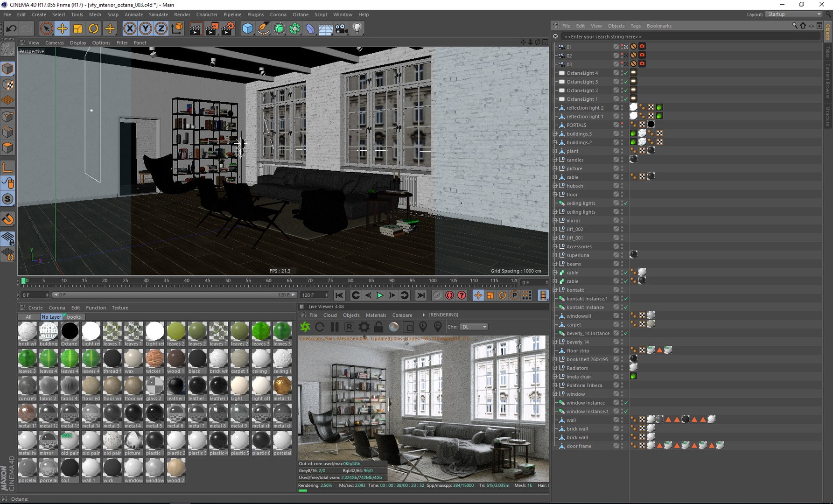Toggle Live Viewer lock resolution icon
The height and width of the screenshot is (504, 833).
coord(378,327)
